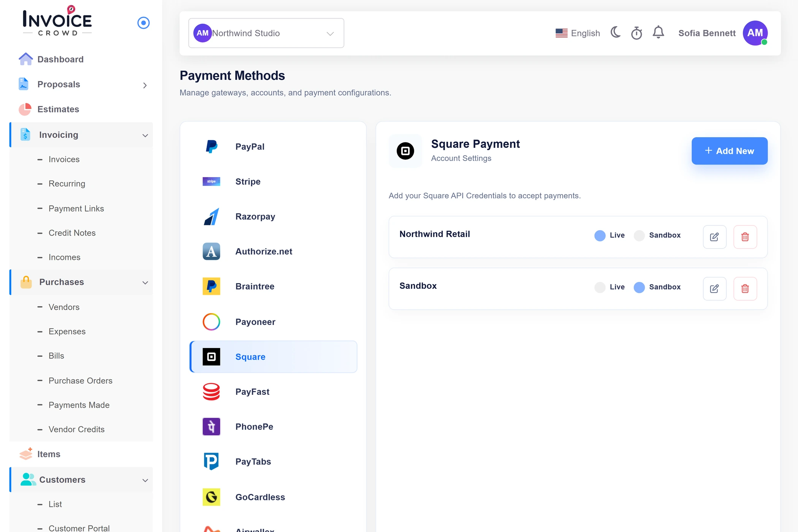Image resolution: width=798 pixels, height=532 pixels.
Task: Click the GoCardless logo icon
Action: [211, 497]
